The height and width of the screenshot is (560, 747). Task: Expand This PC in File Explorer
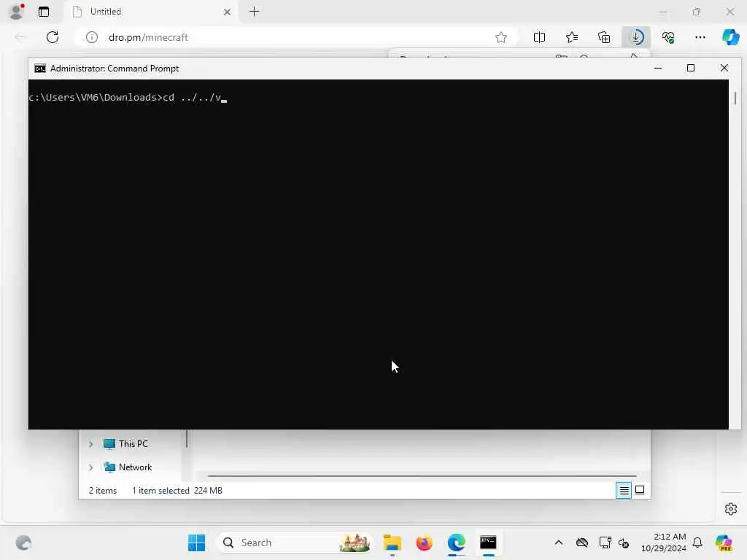[91, 444]
